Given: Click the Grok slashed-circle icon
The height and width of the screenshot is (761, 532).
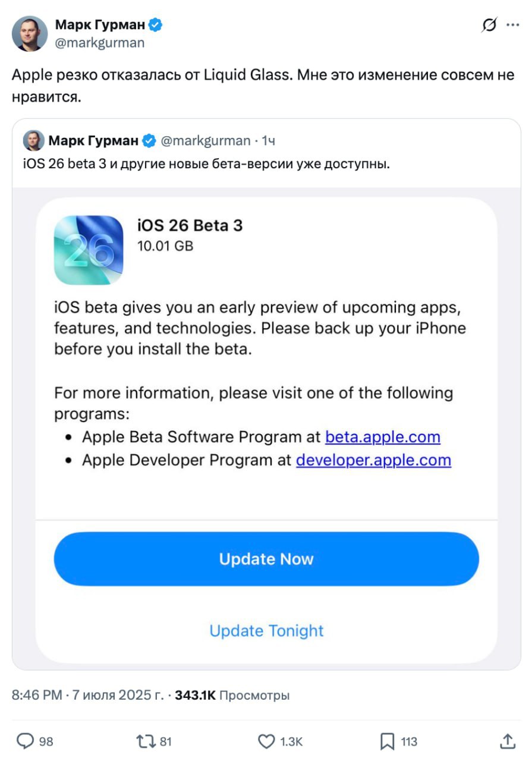Looking at the screenshot, I should (x=489, y=26).
